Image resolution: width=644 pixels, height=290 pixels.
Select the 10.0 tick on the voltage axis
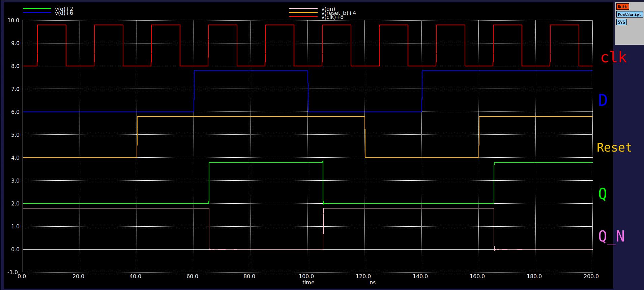tap(13, 20)
